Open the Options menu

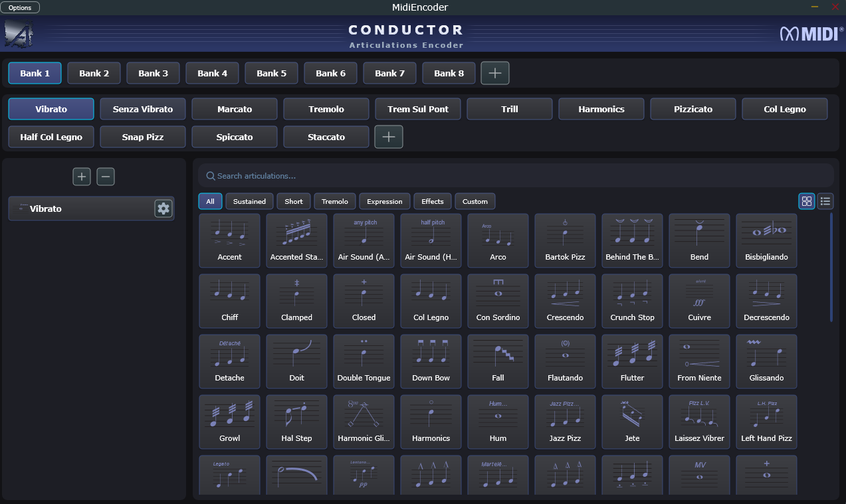click(20, 7)
